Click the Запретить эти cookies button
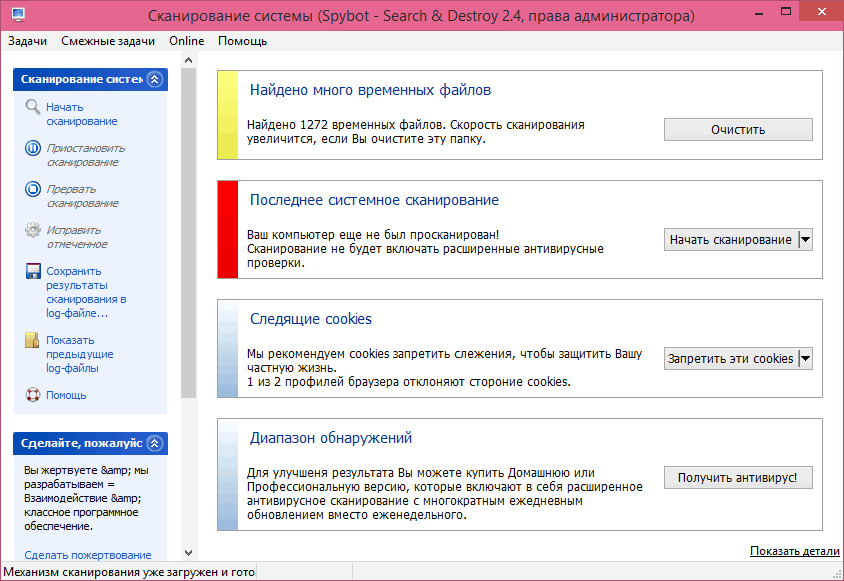This screenshot has width=844, height=581. coord(731,359)
